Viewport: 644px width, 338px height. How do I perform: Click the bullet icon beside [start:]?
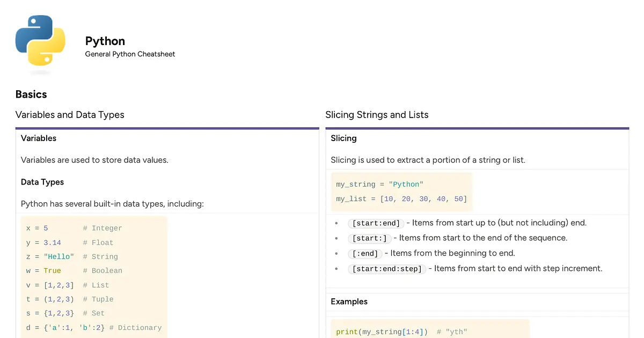[336, 238]
